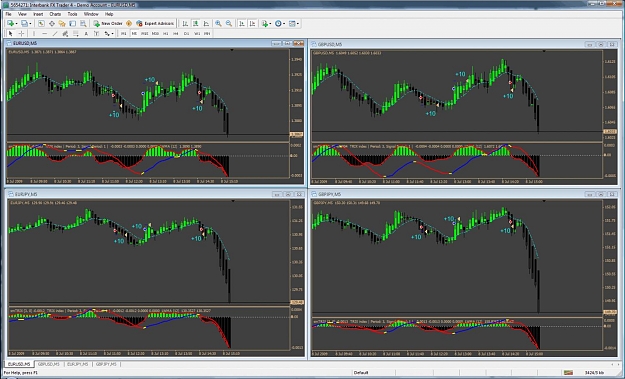
Task: Open the View menu
Action: point(22,14)
